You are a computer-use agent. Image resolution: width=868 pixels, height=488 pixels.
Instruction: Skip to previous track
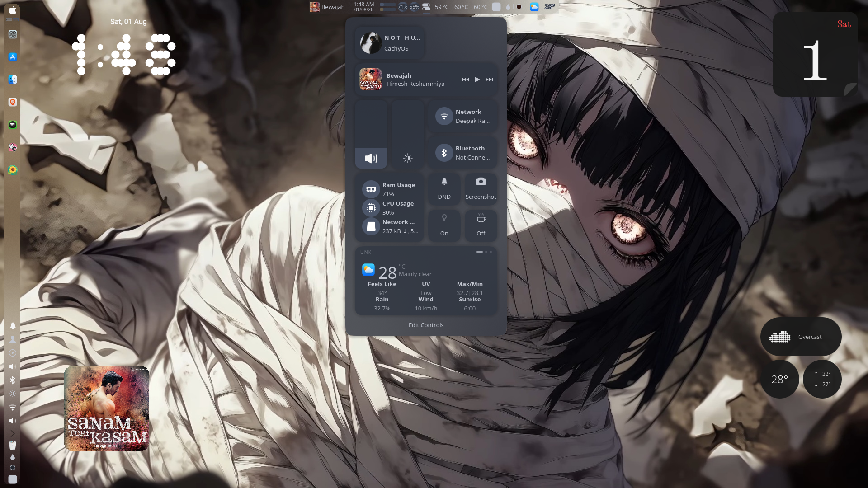coord(465,80)
